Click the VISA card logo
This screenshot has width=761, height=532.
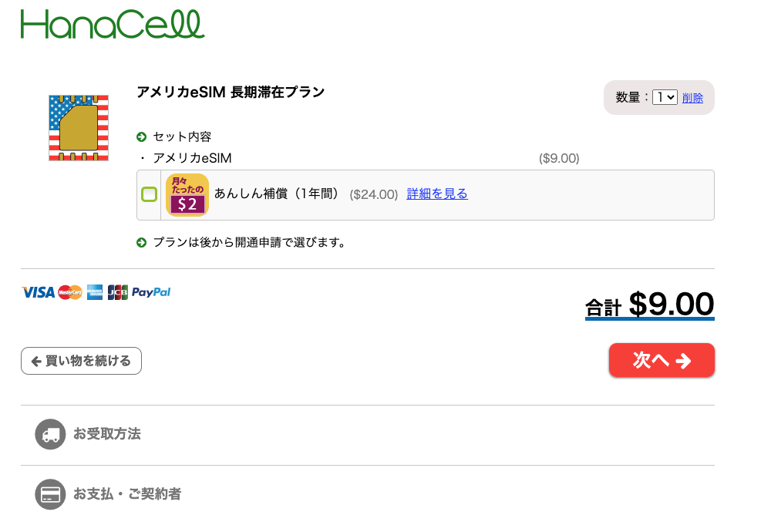point(38,292)
